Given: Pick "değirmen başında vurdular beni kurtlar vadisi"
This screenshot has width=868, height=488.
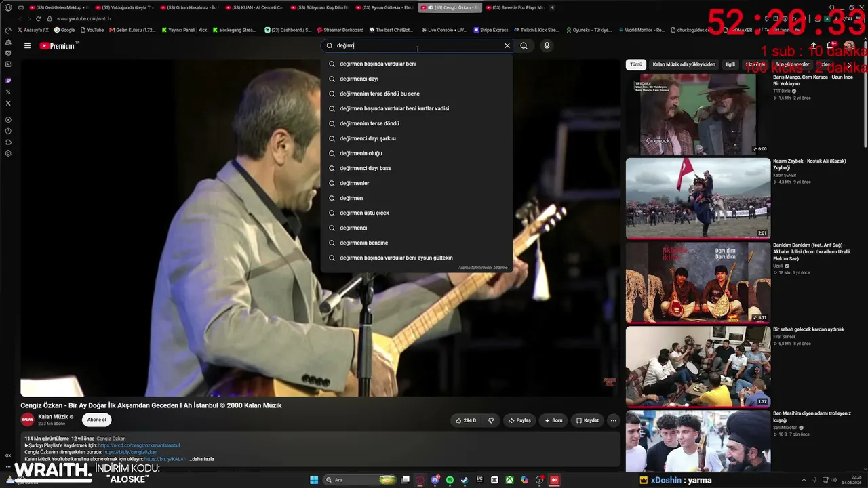Looking at the screenshot, I should 417,108.
